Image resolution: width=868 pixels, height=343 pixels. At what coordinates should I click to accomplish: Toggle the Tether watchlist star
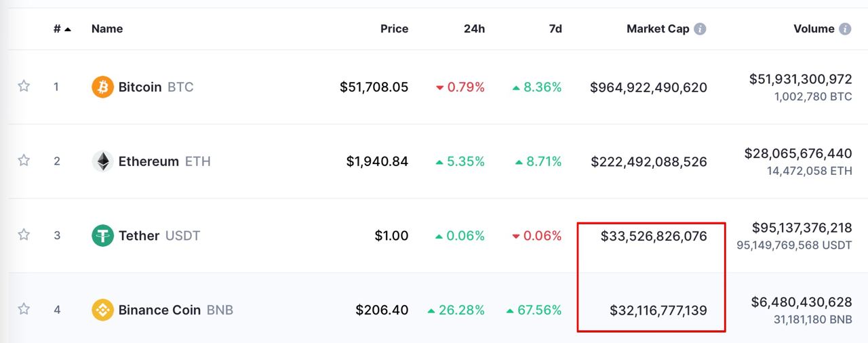pos(24,235)
